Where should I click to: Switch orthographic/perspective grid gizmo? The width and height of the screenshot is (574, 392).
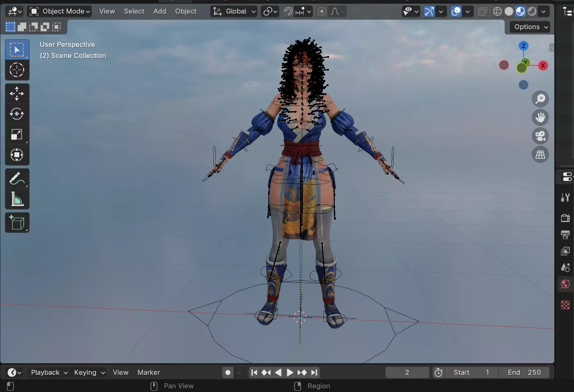point(540,154)
